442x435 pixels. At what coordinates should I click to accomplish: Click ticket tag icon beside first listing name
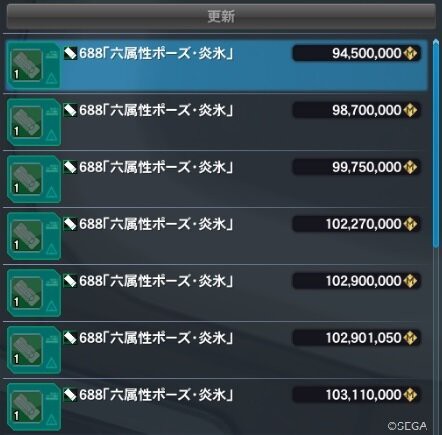click(70, 53)
